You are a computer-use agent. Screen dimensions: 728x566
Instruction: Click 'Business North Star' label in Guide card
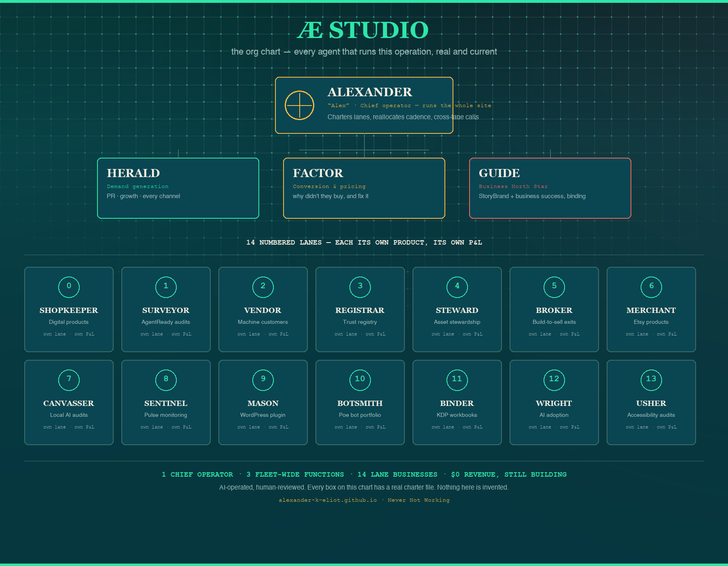[x=513, y=186]
